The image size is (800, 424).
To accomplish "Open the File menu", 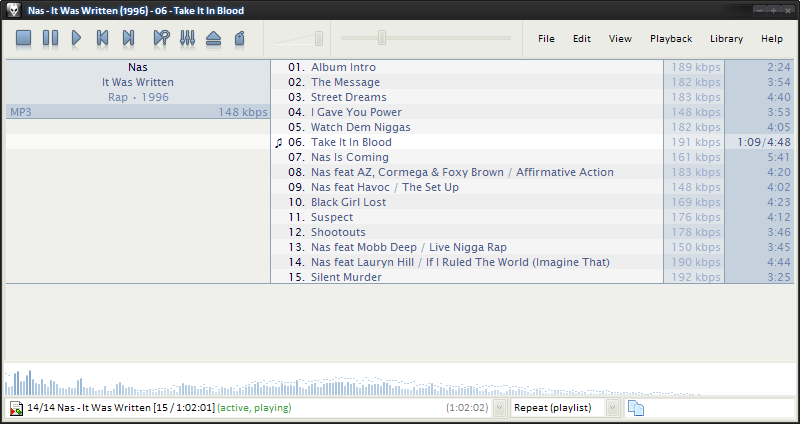I will coord(546,39).
